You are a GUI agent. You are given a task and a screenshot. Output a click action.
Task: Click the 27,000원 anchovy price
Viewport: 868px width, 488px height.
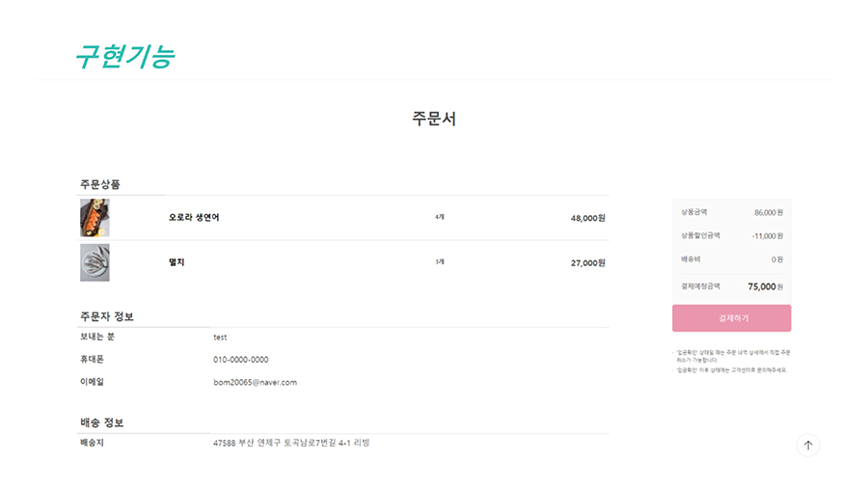pos(588,263)
